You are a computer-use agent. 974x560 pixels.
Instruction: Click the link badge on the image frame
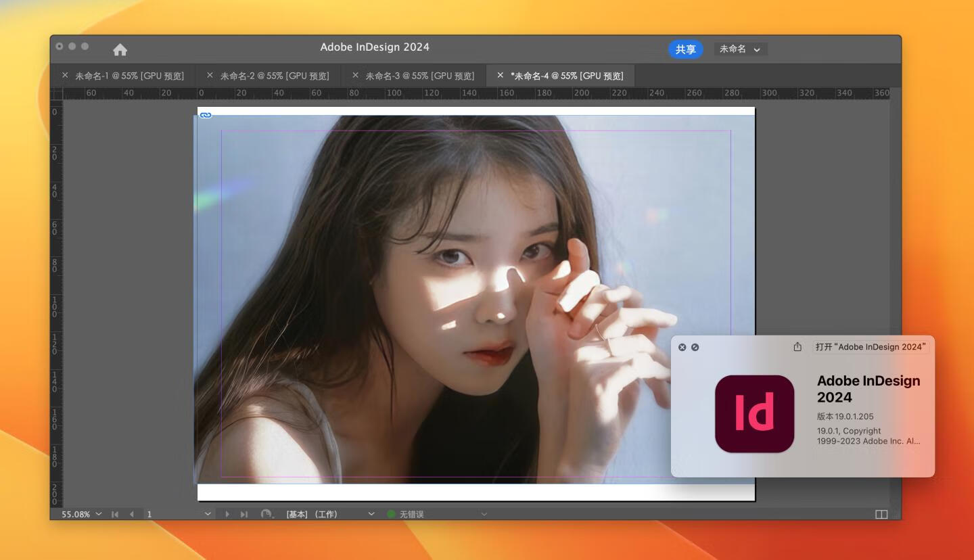click(x=206, y=115)
